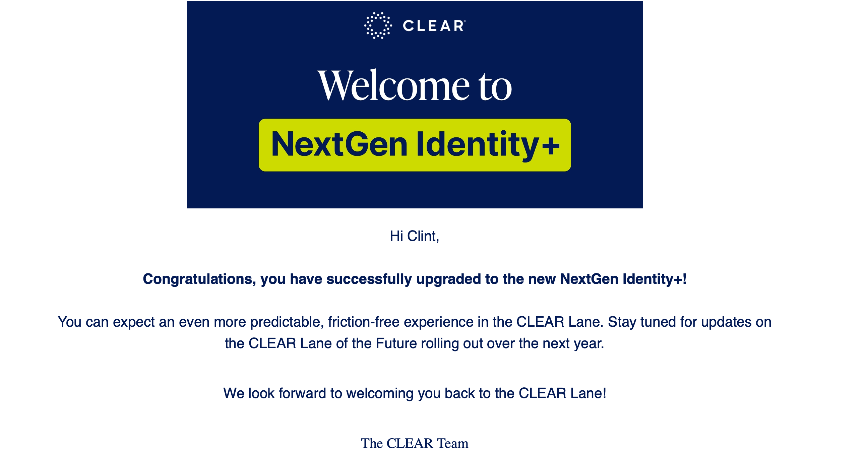
Task: Click the We look forward to welcoming line
Action: pos(415,393)
